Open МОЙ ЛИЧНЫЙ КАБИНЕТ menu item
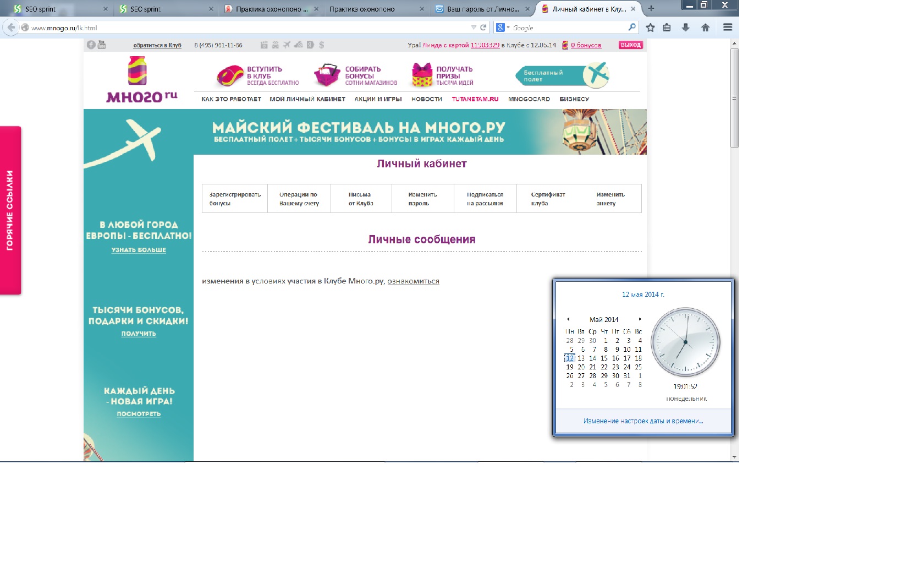This screenshot has height=578, width=924. tap(307, 99)
